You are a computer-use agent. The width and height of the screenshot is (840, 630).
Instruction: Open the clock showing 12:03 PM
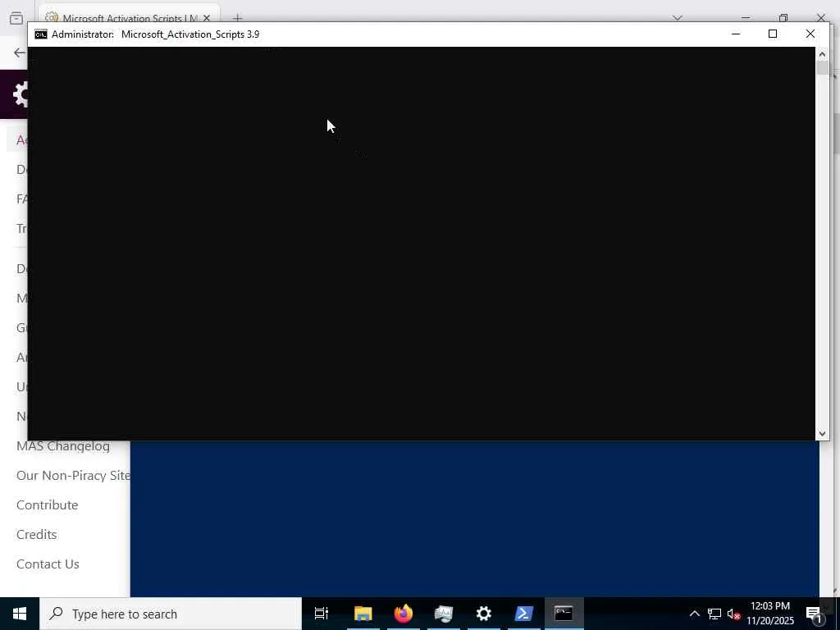(x=770, y=614)
